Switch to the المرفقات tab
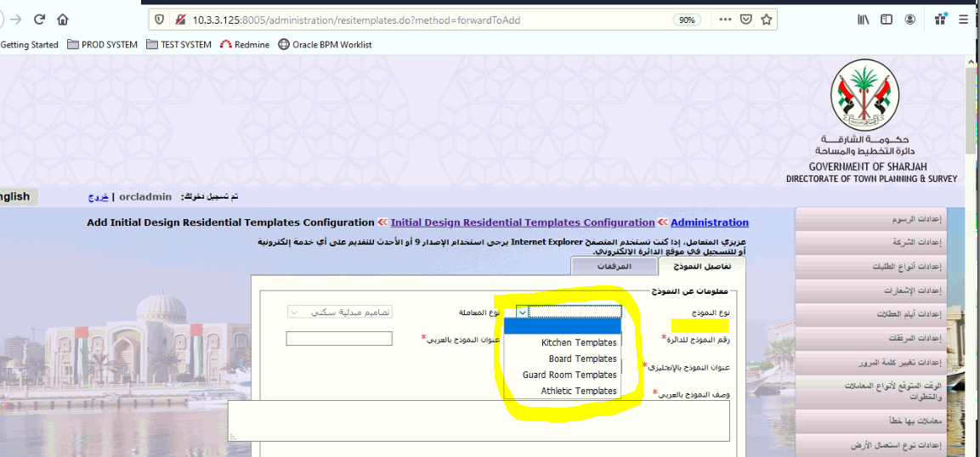Screen dimensions: 980x457 click(613, 266)
